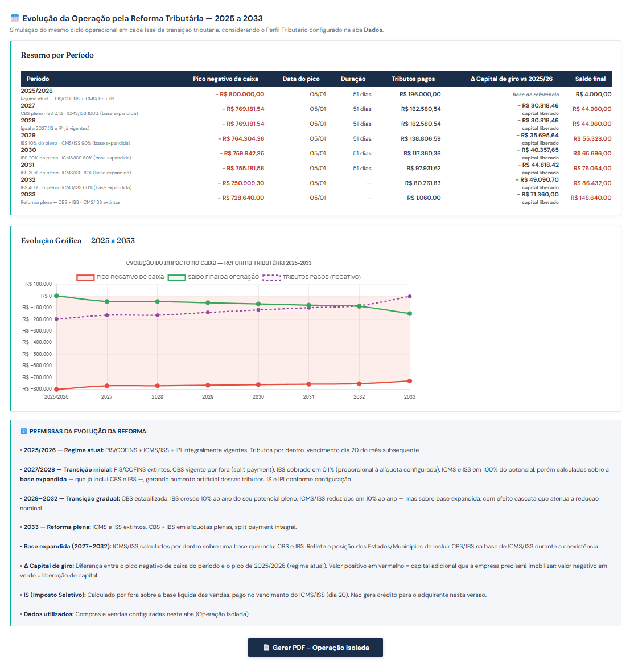Click the taxes paid value R$ 117.360,36
Screen dimensions: 630x672
(x=422, y=153)
